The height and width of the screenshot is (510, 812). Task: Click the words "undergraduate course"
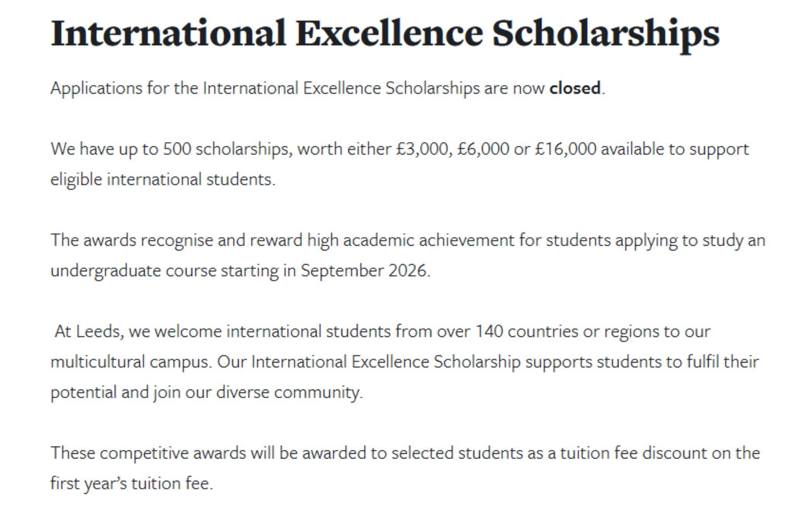click(133, 271)
